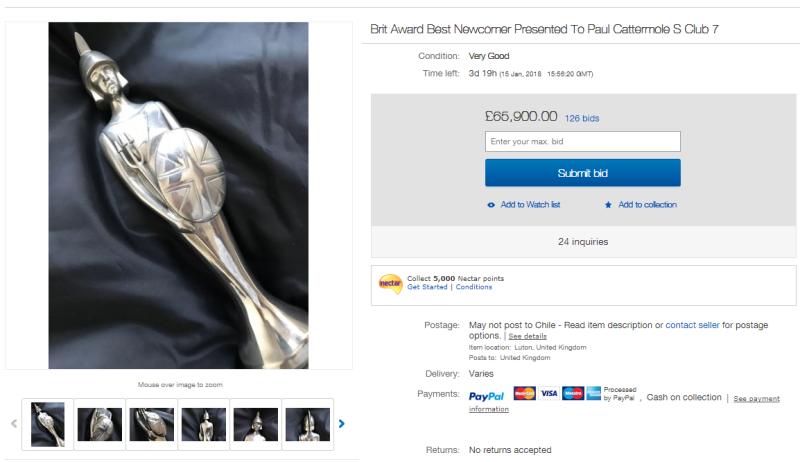Select the first trophy thumbnail

coord(47,424)
